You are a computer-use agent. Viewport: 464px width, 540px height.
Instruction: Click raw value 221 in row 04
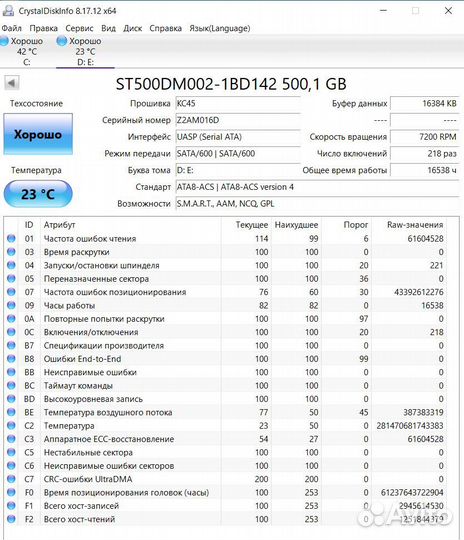pos(436,266)
